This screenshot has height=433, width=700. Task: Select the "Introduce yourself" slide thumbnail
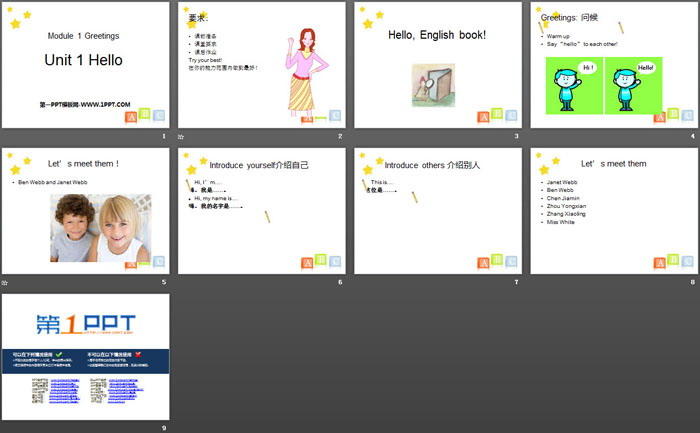[x=262, y=211]
